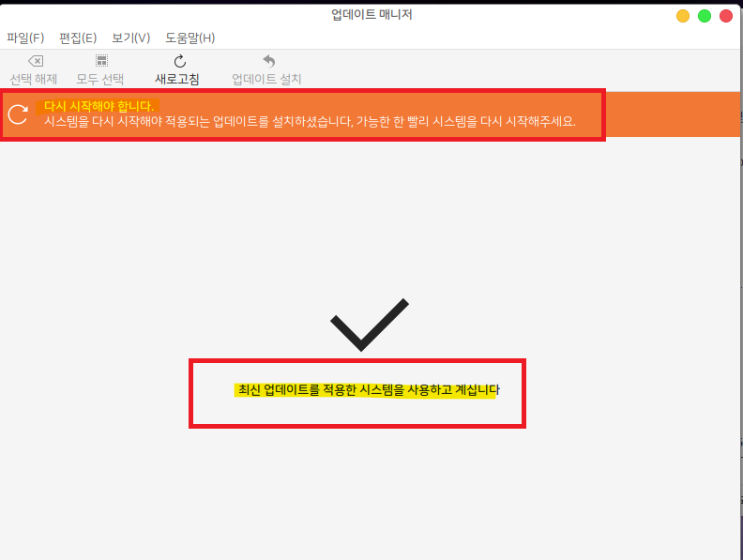The height and width of the screenshot is (560, 743).
Task: Click the 업데이트 설치 label
Action: pos(266,79)
